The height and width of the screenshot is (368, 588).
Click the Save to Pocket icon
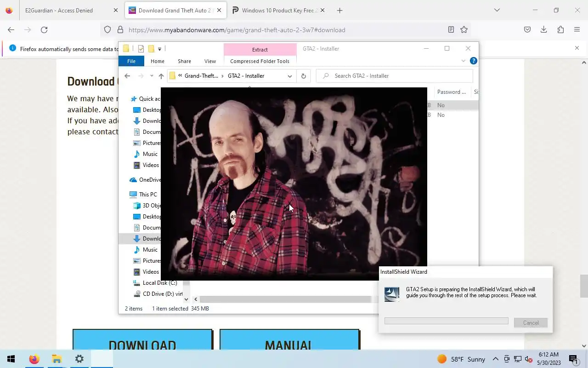coord(527,30)
